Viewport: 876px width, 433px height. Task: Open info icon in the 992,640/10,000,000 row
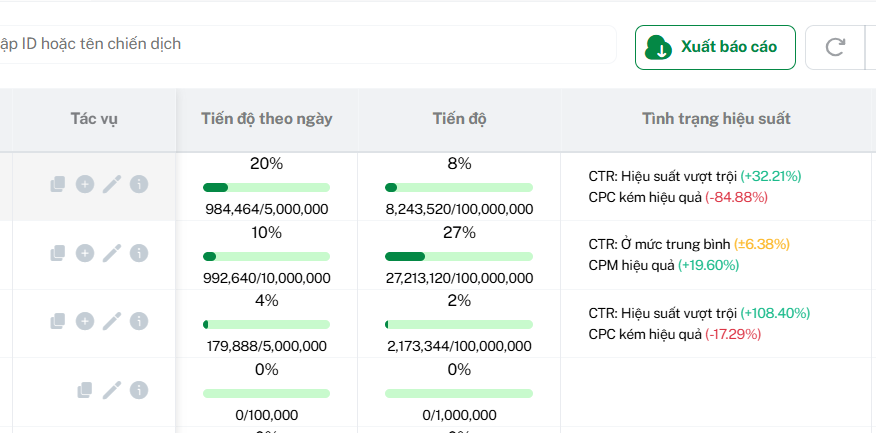[x=139, y=253]
